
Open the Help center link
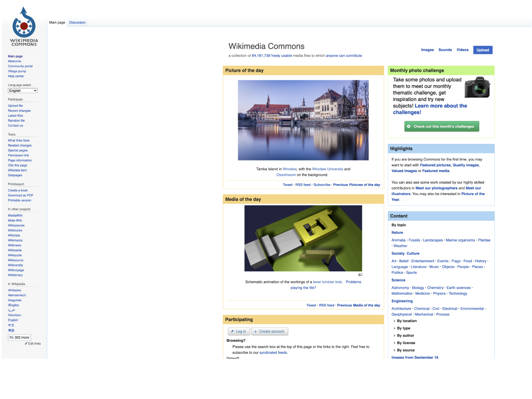[16, 76]
